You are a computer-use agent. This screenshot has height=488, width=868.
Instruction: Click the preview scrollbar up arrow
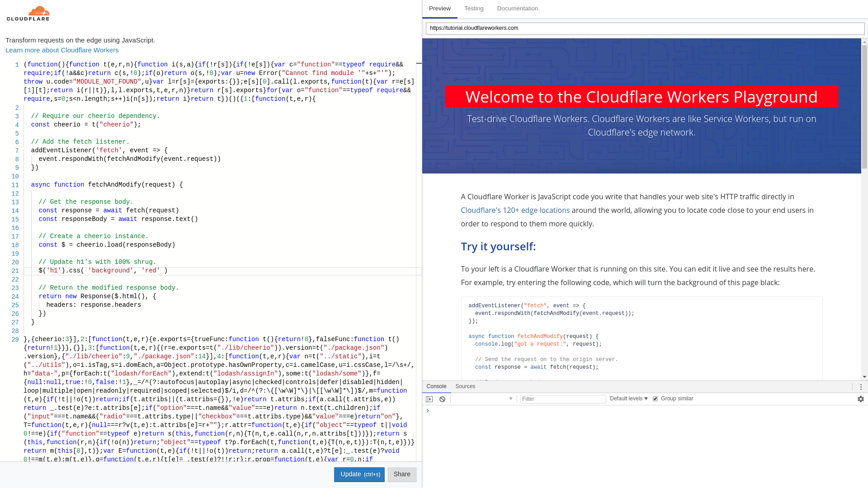click(x=864, y=42)
